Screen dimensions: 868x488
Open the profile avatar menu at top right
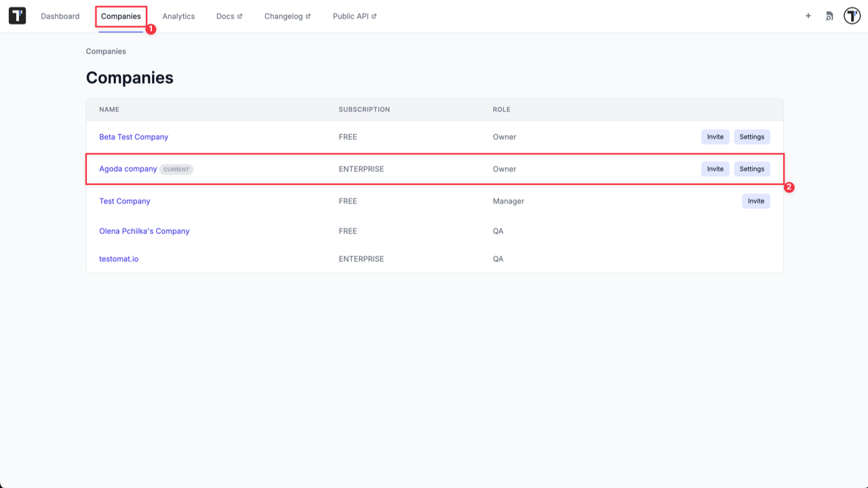coord(852,16)
